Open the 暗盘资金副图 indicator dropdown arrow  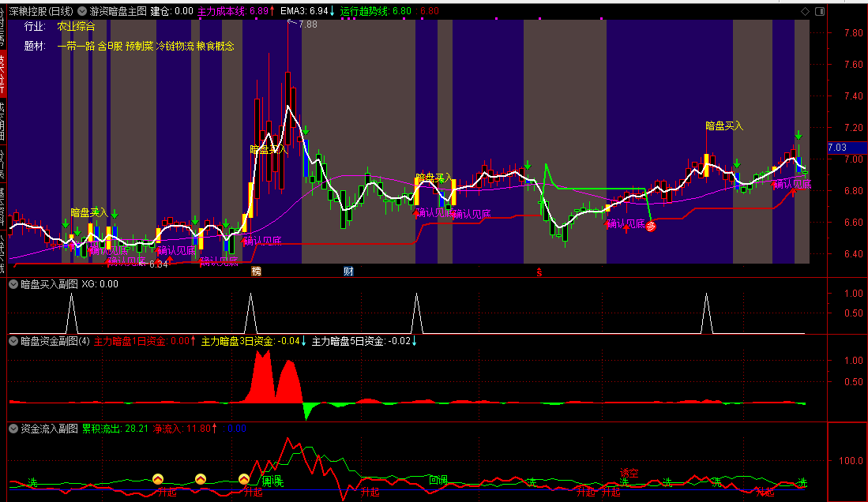14,341
